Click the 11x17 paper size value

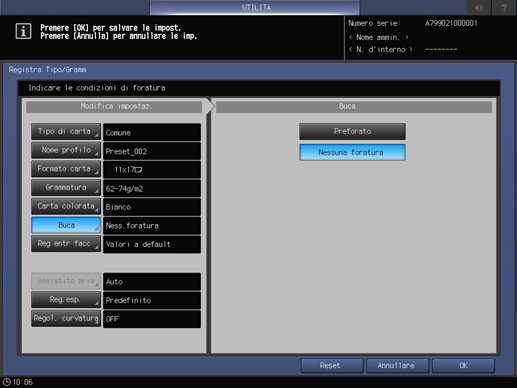152,170
